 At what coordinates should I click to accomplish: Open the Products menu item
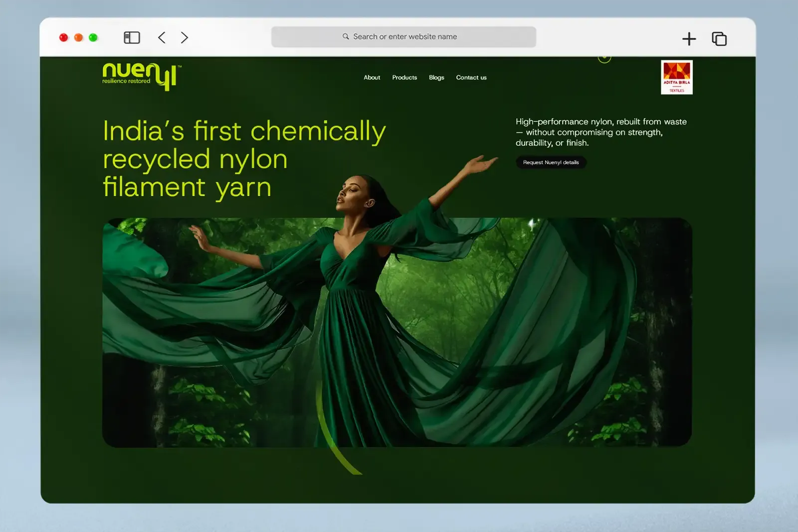[404, 77]
